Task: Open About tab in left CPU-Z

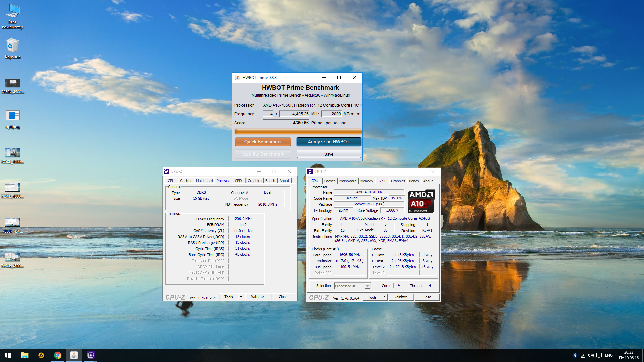Action: coord(284,181)
